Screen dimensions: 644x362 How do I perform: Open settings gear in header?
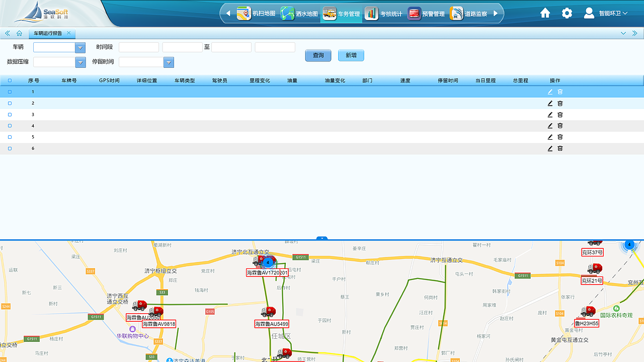[x=567, y=13]
